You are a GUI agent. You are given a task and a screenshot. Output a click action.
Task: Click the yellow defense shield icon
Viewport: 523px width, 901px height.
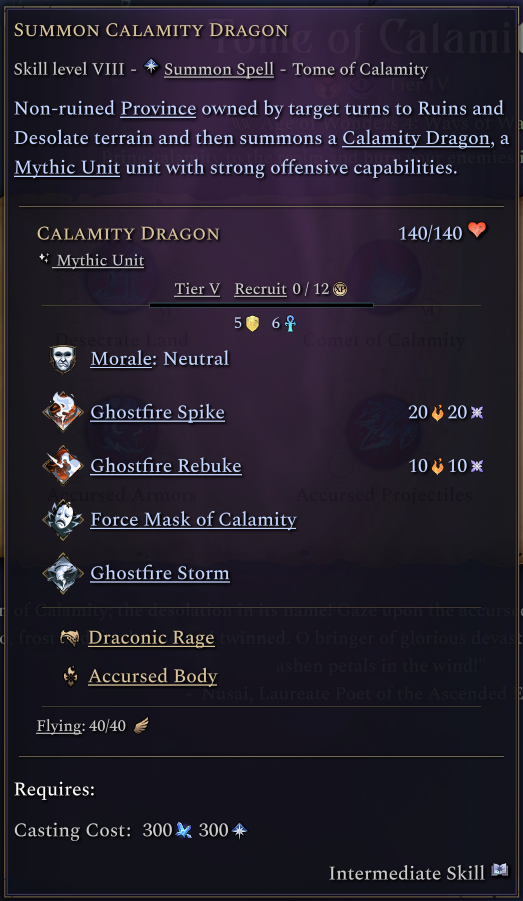coord(252,324)
